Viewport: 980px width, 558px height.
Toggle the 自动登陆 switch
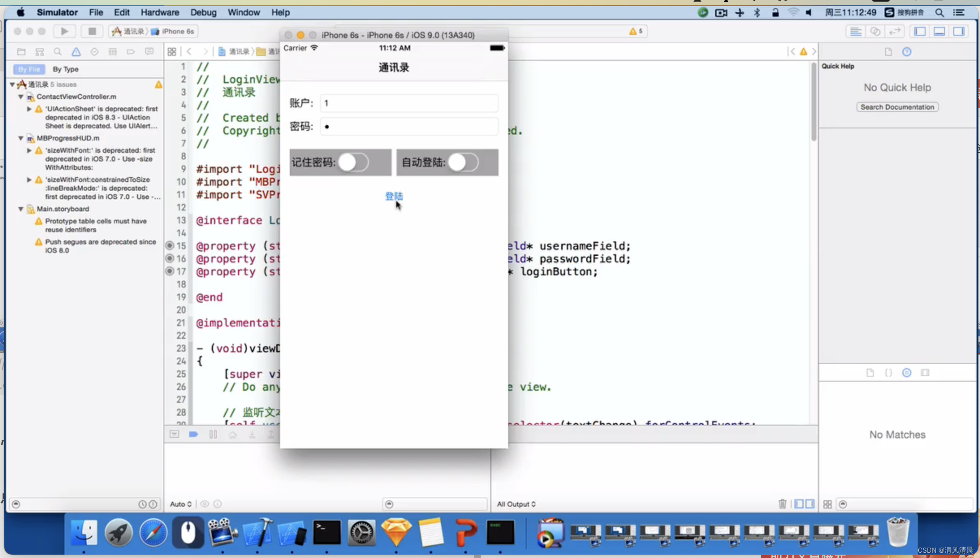coord(464,162)
